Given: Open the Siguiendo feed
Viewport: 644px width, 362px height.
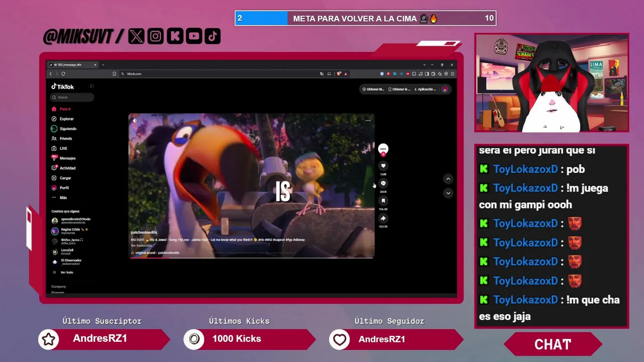Looking at the screenshot, I should click(64, 129).
